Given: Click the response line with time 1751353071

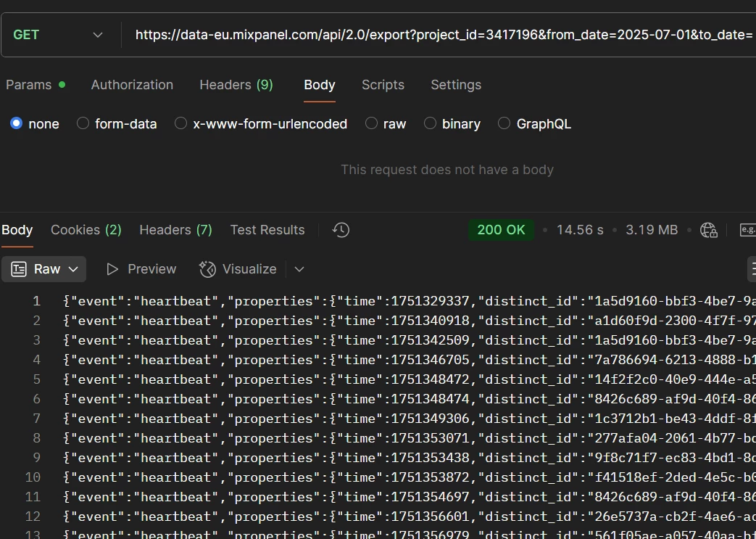Looking at the screenshot, I should pyautogui.click(x=410, y=438).
